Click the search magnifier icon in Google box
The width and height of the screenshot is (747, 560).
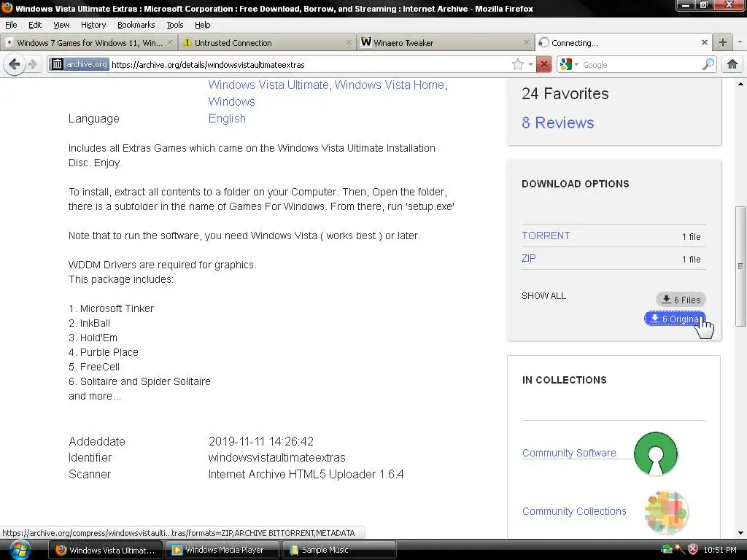[x=708, y=64]
